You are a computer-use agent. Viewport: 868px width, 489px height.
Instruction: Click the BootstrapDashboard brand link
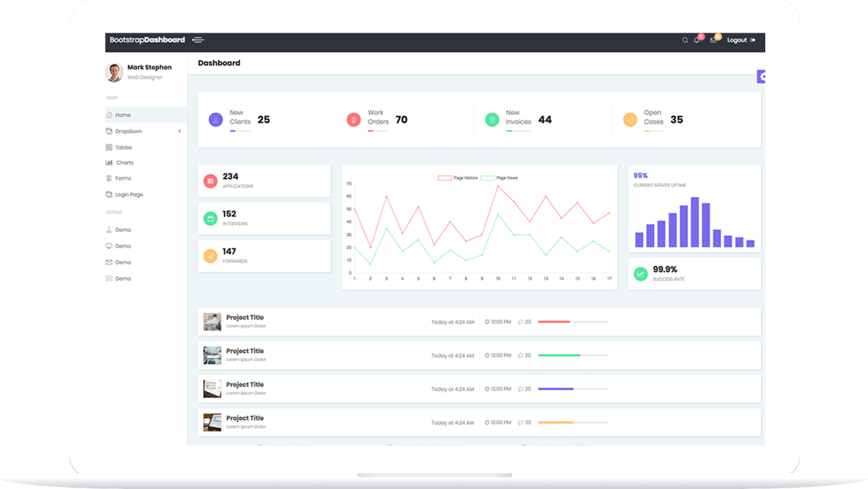click(147, 40)
